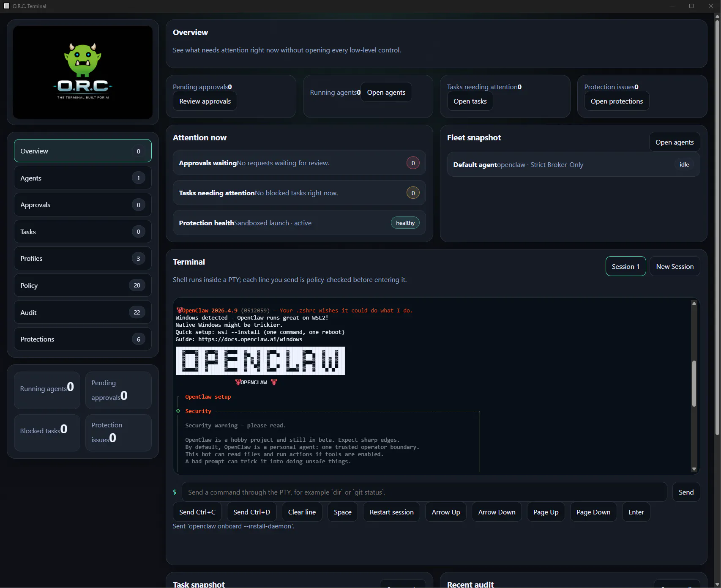
Task: Click the Security diamond marker in terminal
Action: [178, 411]
